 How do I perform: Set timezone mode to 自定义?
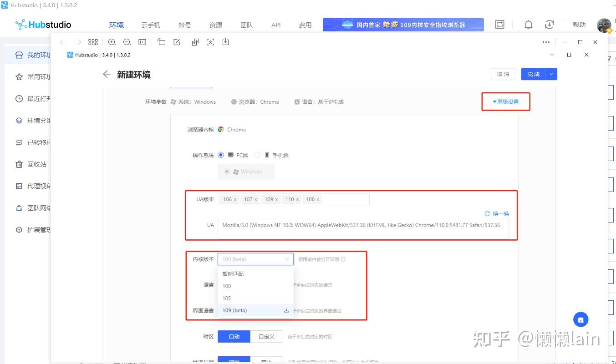click(267, 337)
